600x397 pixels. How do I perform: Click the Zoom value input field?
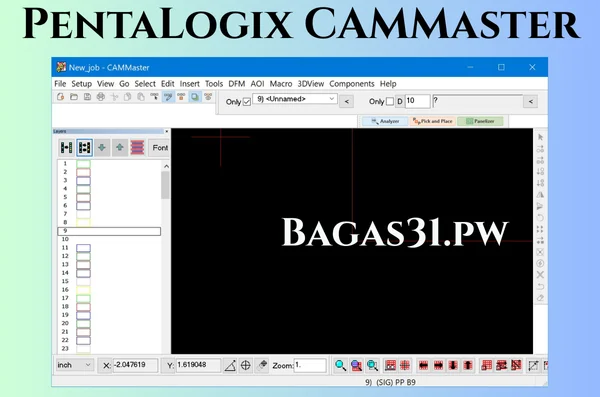(x=310, y=365)
